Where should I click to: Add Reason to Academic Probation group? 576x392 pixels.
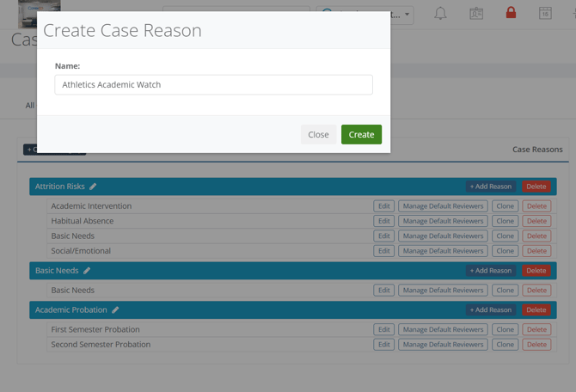[x=490, y=310]
